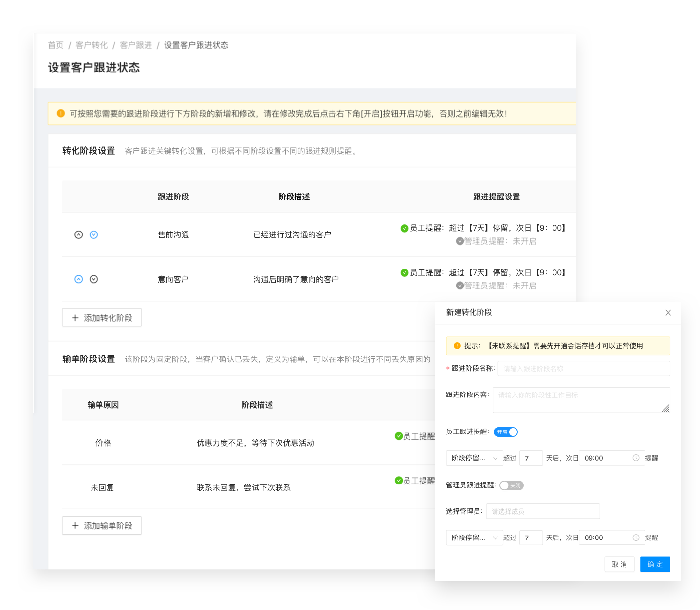Select 未回复 loss reason cell

pos(102,487)
